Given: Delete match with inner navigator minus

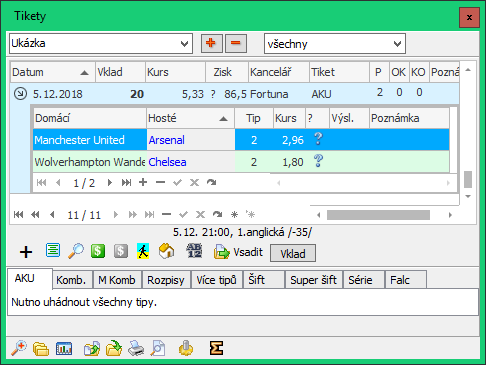Looking at the screenshot, I should [160, 182].
